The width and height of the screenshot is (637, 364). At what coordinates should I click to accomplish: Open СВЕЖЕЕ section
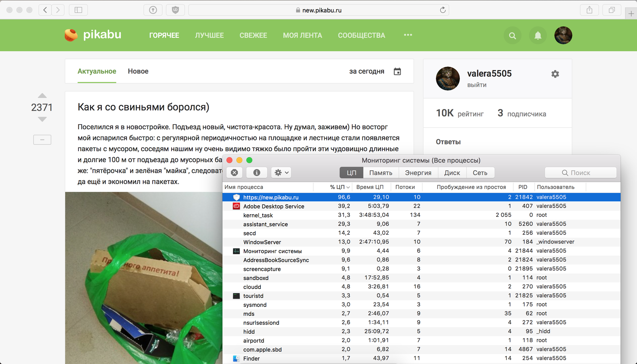click(x=253, y=35)
